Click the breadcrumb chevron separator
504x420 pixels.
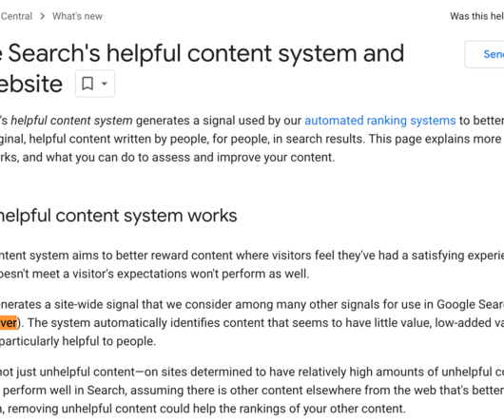click(x=43, y=16)
